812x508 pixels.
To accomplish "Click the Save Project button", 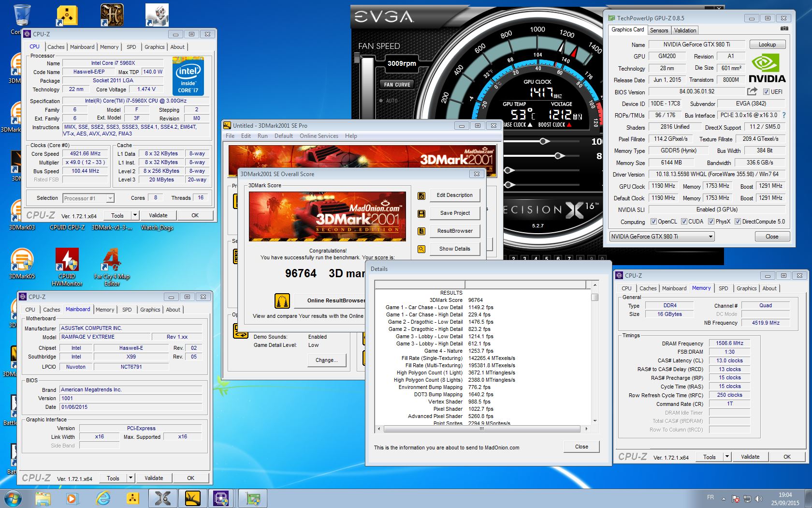I will 454,213.
